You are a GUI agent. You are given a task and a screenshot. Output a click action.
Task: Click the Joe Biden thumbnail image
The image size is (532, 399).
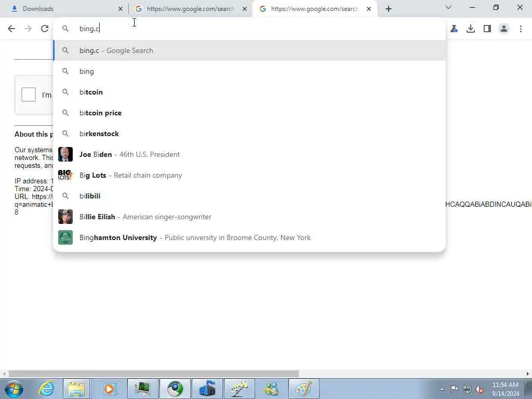click(65, 154)
